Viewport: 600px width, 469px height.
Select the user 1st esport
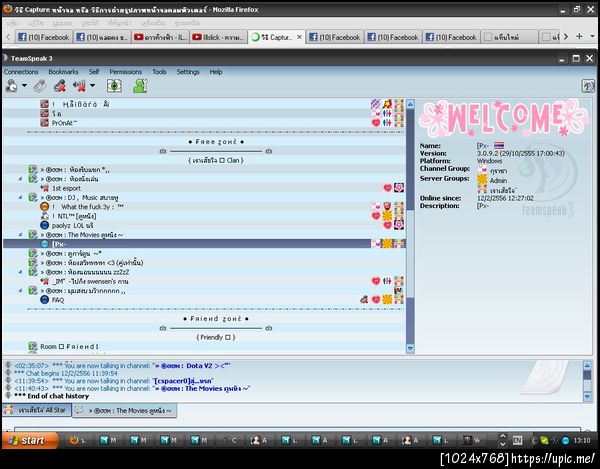click(x=66, y=188)
